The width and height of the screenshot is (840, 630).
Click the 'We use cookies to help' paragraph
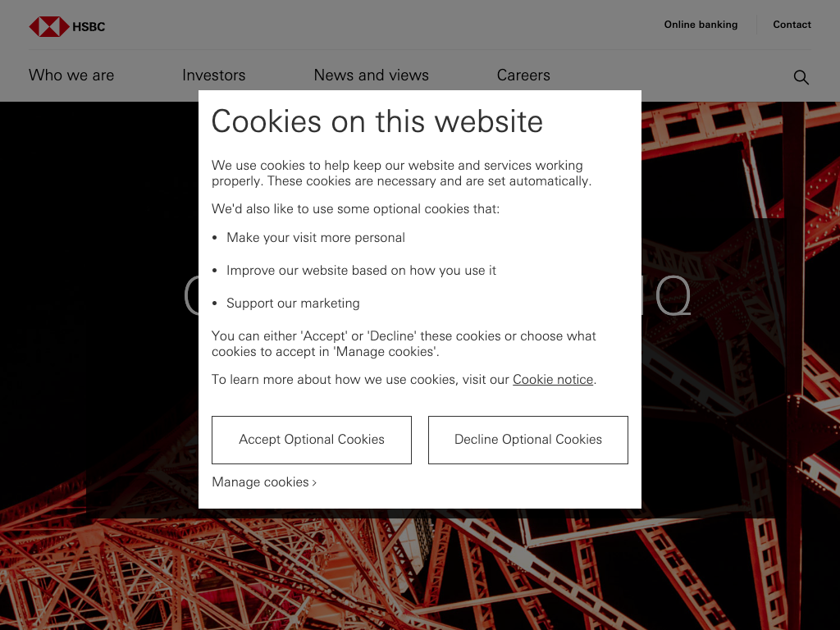400,173
